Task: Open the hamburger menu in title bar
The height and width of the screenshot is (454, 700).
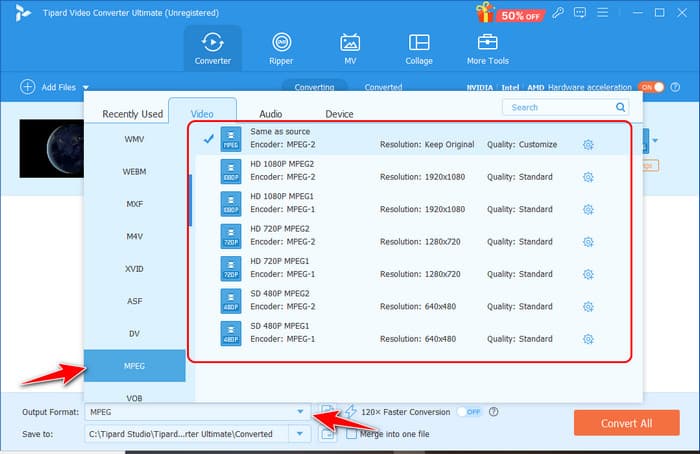Action: pyautogui.click(x=603, y=12)
